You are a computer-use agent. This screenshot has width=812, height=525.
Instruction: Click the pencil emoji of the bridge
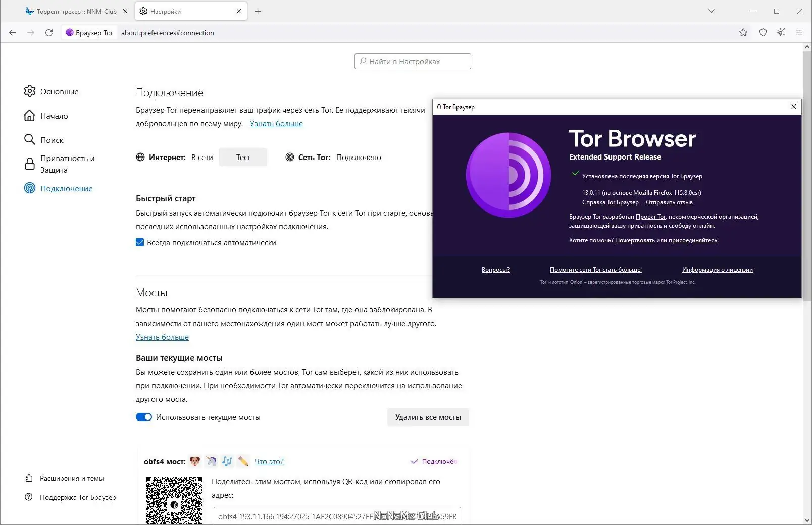(x=243, y=461)
